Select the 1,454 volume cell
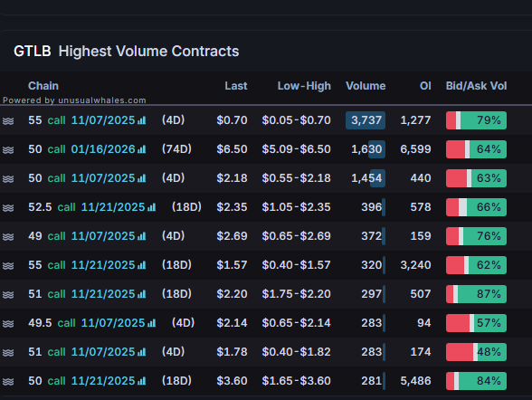Screen dimensions: 532x400 [366, 178]
